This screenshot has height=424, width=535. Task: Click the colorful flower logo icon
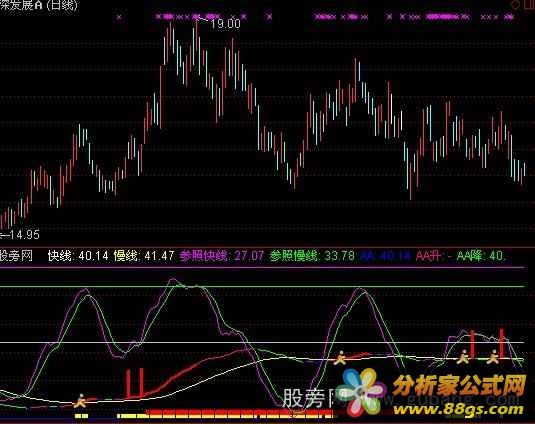click(364, 392)
